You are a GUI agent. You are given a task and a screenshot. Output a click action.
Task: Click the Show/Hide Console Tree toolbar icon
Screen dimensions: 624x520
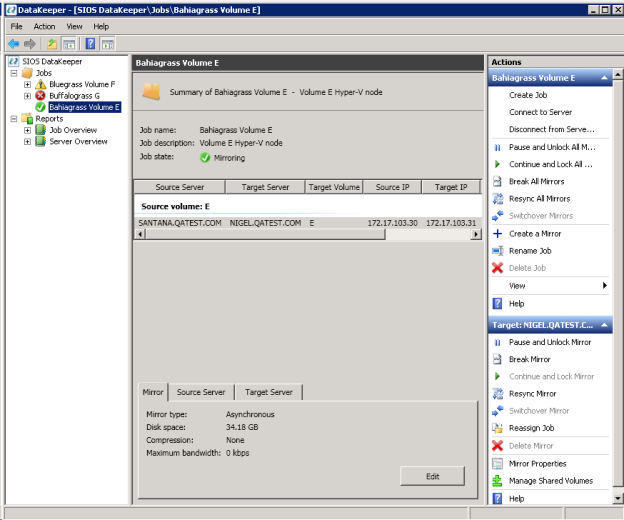click(x=69, y=44)
